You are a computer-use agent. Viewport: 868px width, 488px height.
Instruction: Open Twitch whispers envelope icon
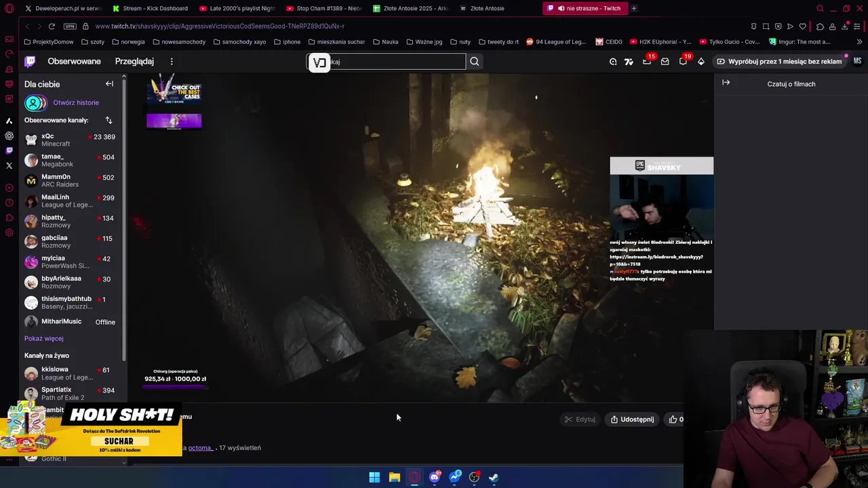point(665,61)
